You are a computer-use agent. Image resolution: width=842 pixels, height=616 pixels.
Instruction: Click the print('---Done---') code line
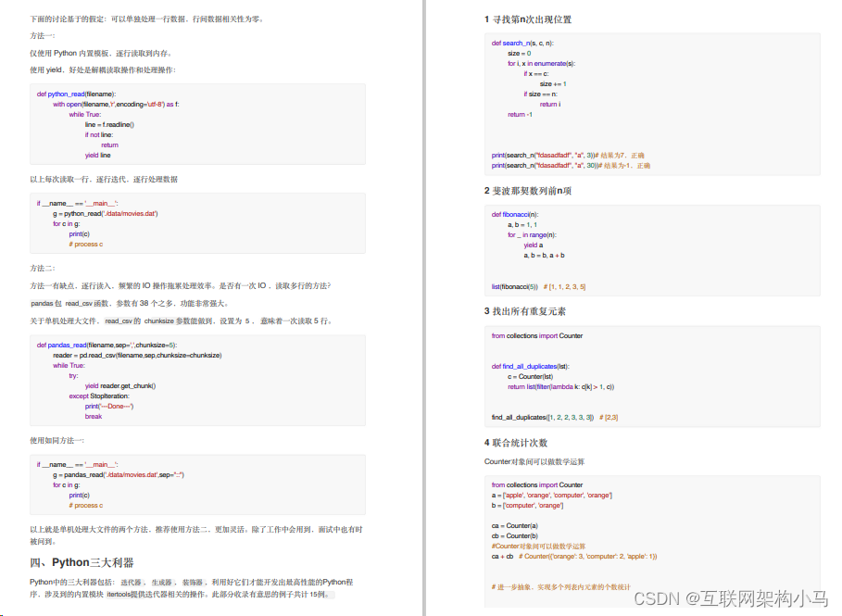109,407
